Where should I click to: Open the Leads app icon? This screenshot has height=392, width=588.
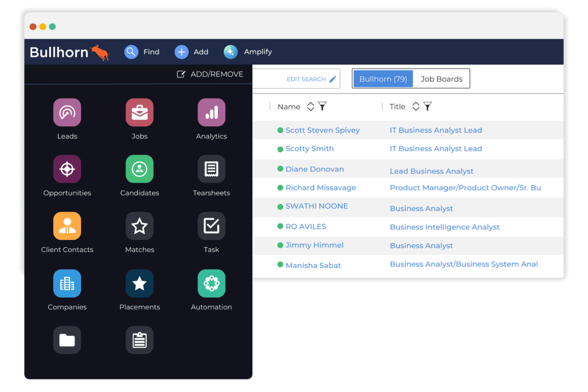tap(67, 112)
